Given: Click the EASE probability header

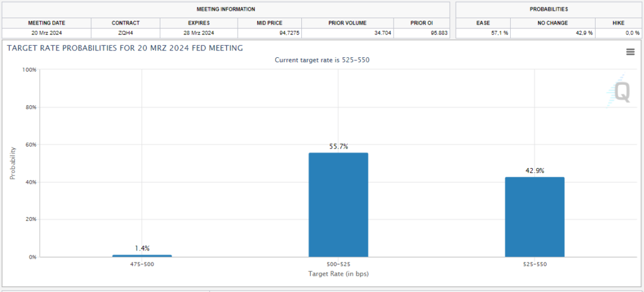Looking at the screenshot, I should (x=483, y=23).
